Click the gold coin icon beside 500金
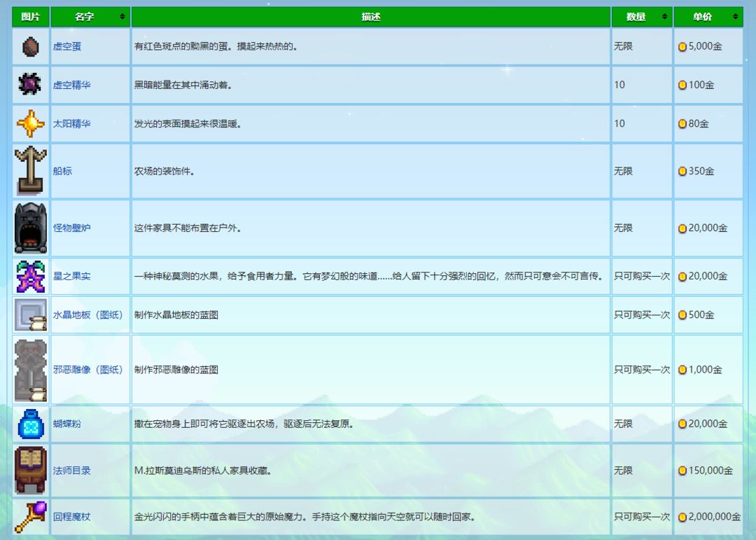This screenshot has height=540, width=756. coord(682,315)
